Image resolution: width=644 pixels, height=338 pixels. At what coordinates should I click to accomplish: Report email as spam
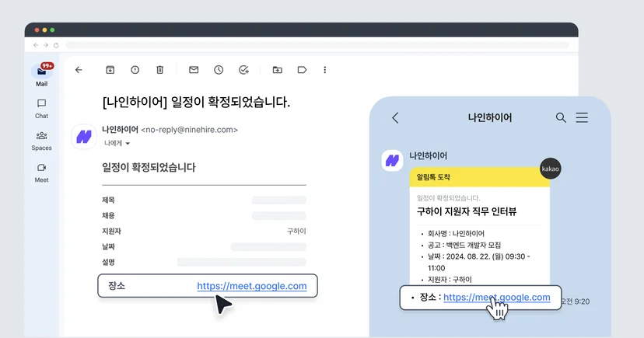coord(135,70)
